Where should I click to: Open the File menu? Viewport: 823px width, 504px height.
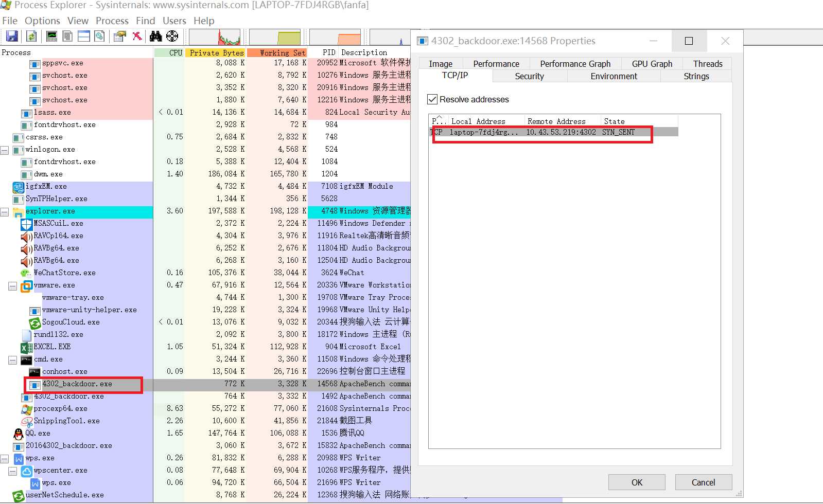10,21
